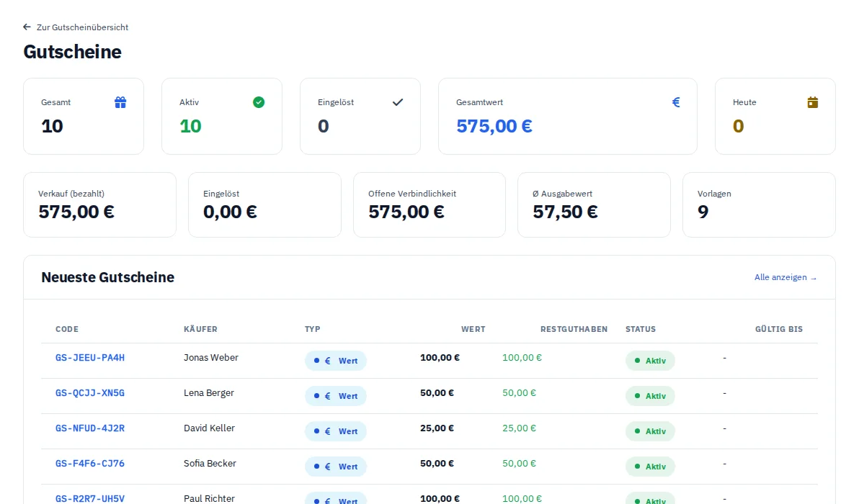Click buyer name Jonas Weber
This screenshot has width=859, height=504.
(x=211, y=358)
